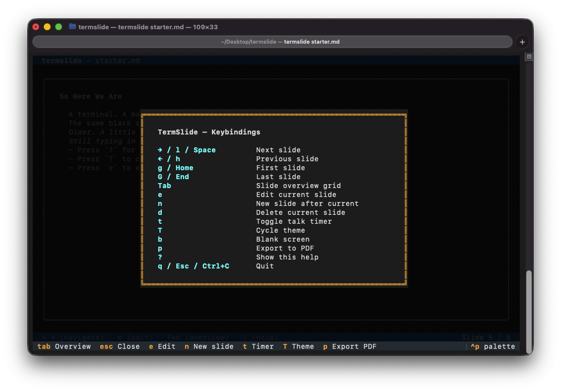The width and height of the screenshot is (561, 392).
Task: Open a new terminal tab with plus button
Action: (522, 42)
